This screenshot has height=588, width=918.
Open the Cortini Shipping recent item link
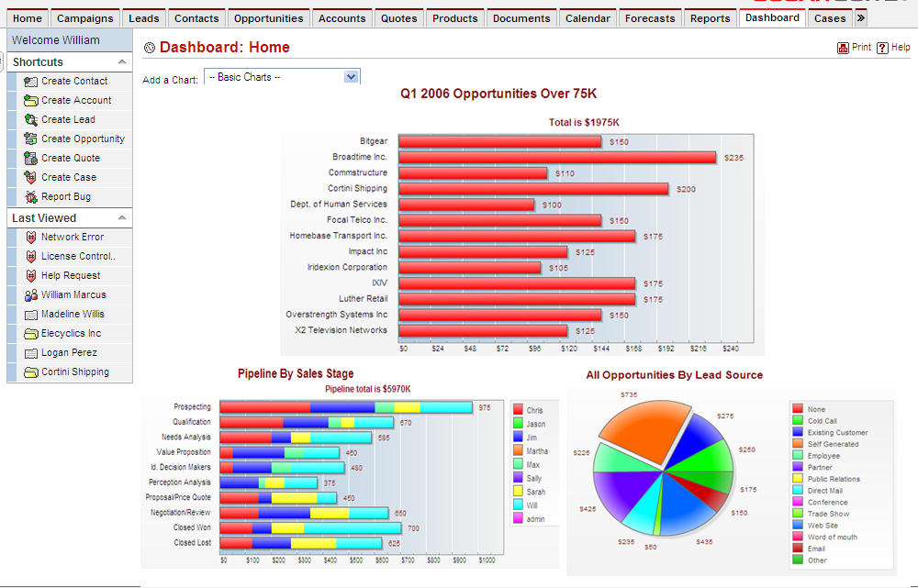point(74,372)
